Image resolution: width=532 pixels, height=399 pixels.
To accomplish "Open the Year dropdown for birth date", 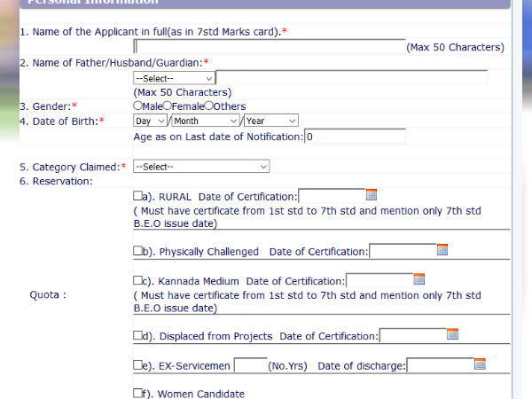I will [270, 121].
